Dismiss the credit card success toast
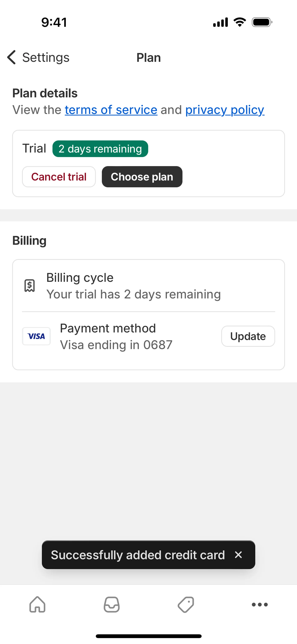Viewport: 297px width, 644px height. click(239, 555)
